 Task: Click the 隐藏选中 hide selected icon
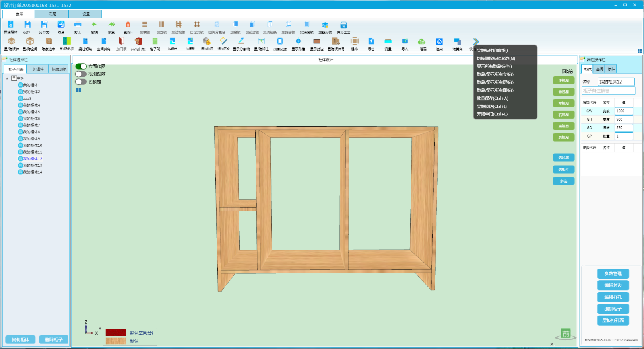pyautogui.click(x=48, y=41)
